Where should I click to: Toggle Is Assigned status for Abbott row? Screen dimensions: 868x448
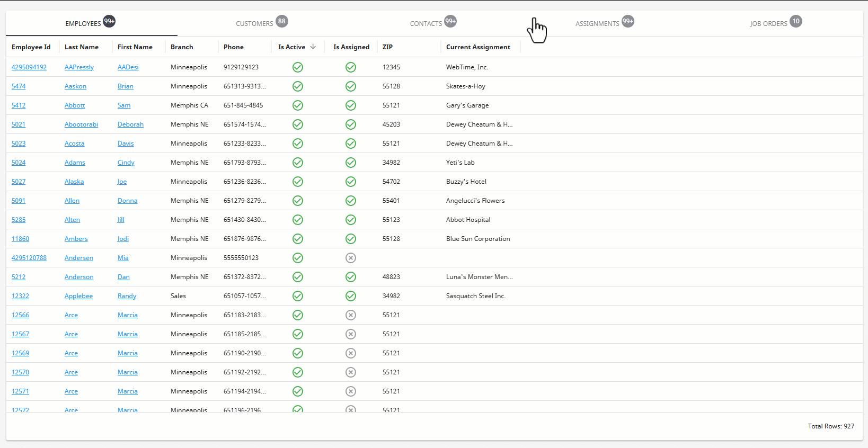pyautogui.click(x=351, y=105)
